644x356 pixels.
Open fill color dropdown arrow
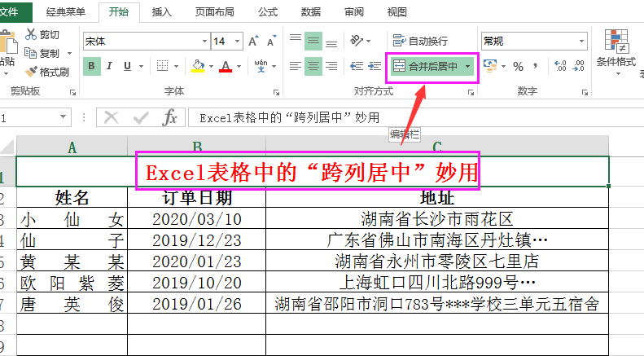pyautogui.click(x=211, y=66)
